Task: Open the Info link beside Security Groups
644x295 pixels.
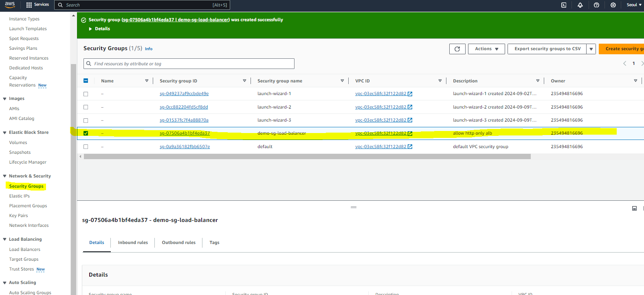Action: pyautogui.click(x=149, y=49)
